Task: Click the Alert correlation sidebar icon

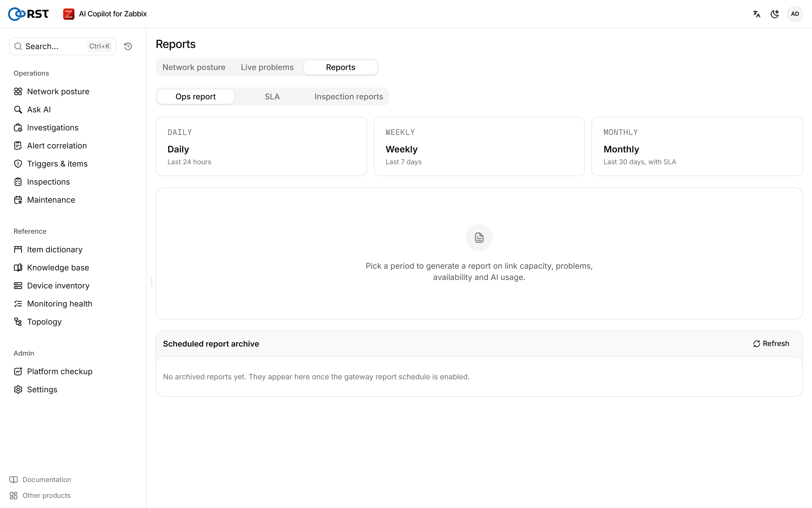Action: [x=18, y=145]
